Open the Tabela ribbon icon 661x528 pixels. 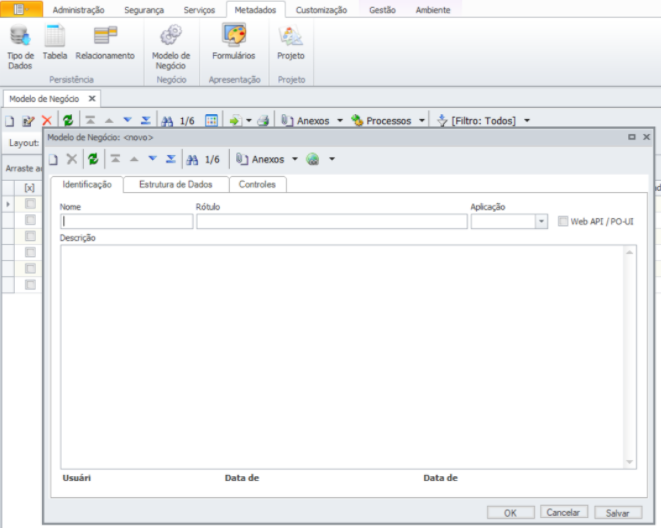pyautogui.click(x=55, y=42)
